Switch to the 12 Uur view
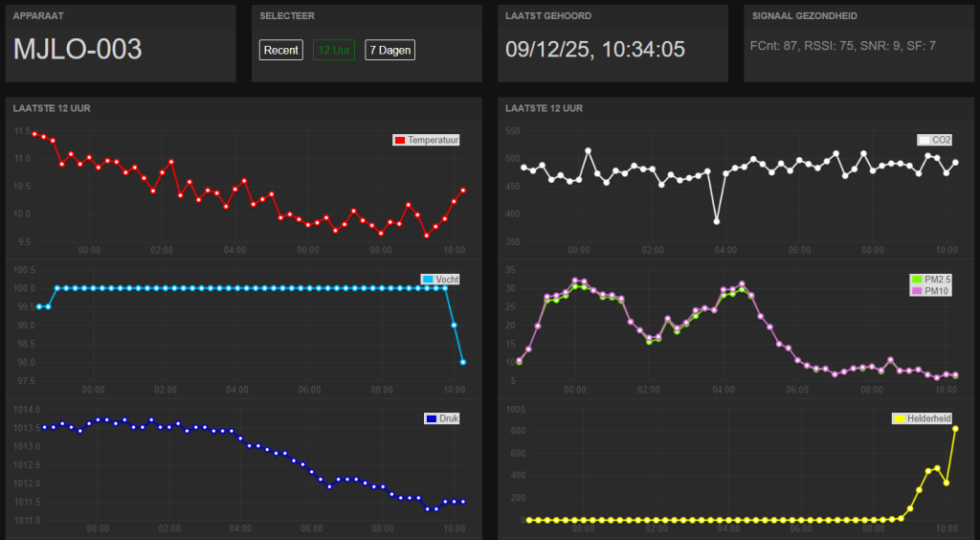 (x=334, y=50)
